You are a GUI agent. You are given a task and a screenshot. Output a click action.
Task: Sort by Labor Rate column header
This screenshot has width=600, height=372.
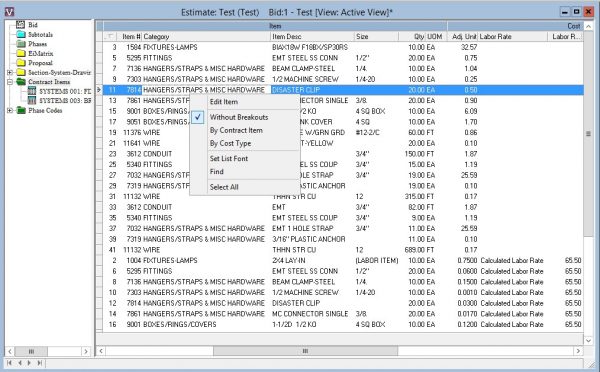point(513,36)
